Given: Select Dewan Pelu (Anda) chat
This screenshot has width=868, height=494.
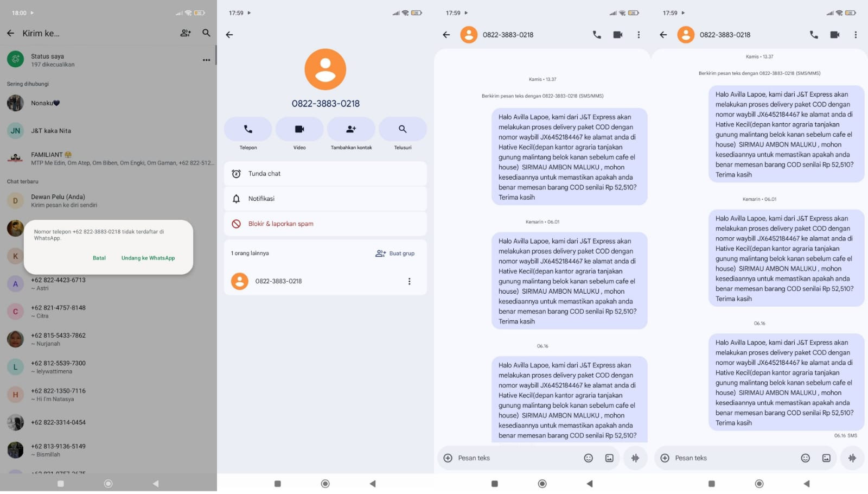Looking at the screenshot, I should point(108,201).
